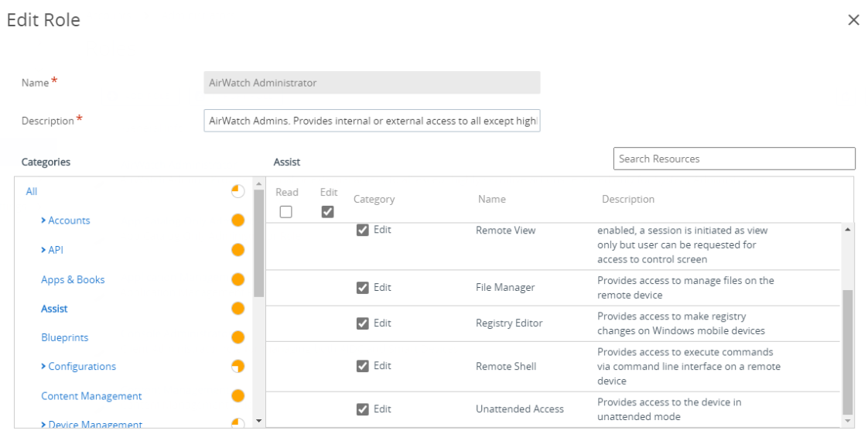Uncheck the Edit column header checkbox

click(328, 212)
